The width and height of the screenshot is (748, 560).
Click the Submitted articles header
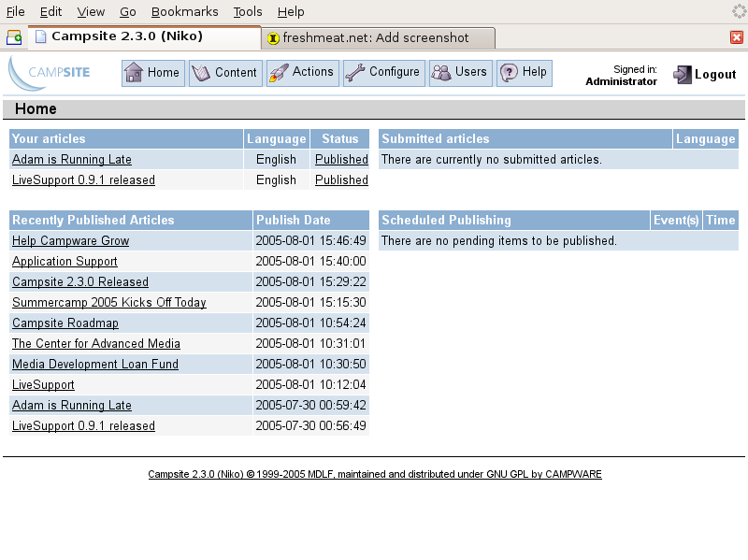click(525, 138)
